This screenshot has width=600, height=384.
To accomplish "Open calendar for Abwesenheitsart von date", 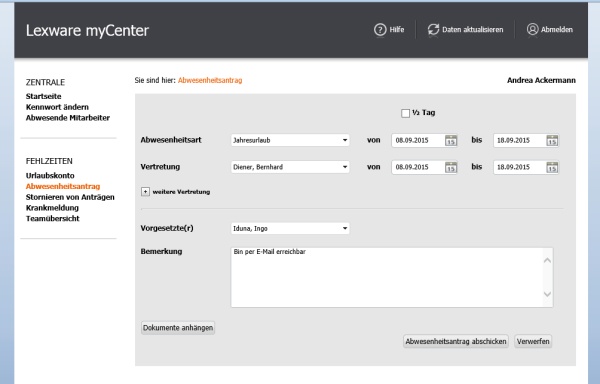I will click(x=451, y=140).
